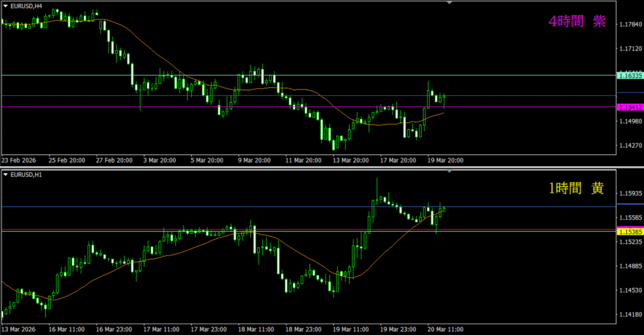The height and width of the screenshot is (335, 644).
Task: Click the magenta '4時間 紫' text label
Action: click(576, 22)
